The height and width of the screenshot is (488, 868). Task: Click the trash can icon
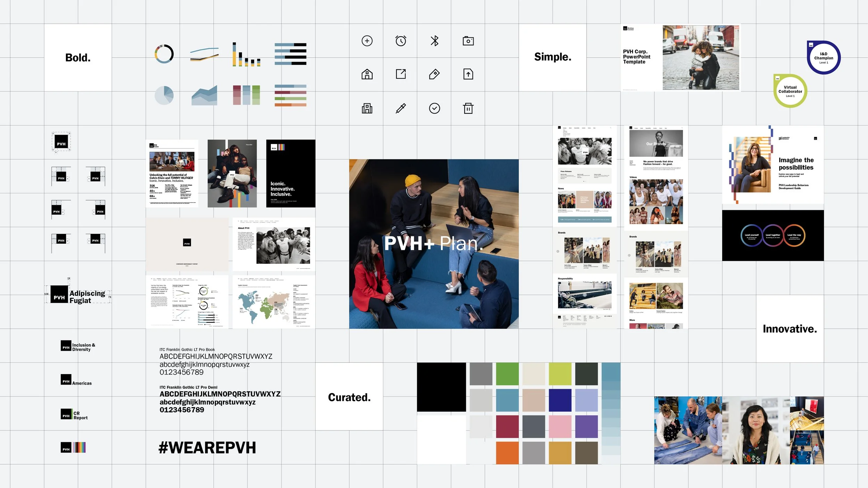[468, 108]
